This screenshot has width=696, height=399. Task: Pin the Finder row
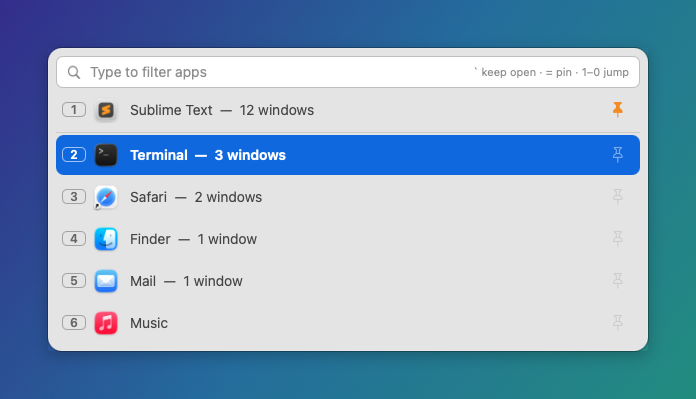(x=617, y=239)
